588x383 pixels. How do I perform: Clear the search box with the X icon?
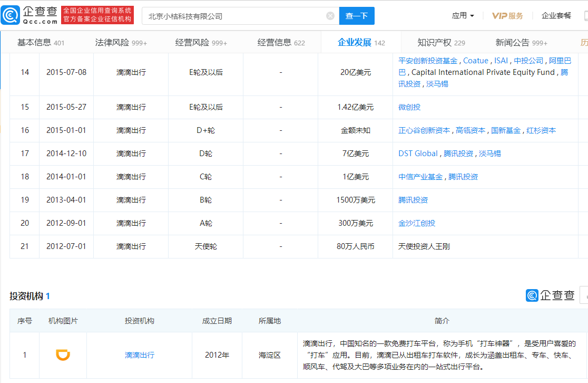click(330, 15)
